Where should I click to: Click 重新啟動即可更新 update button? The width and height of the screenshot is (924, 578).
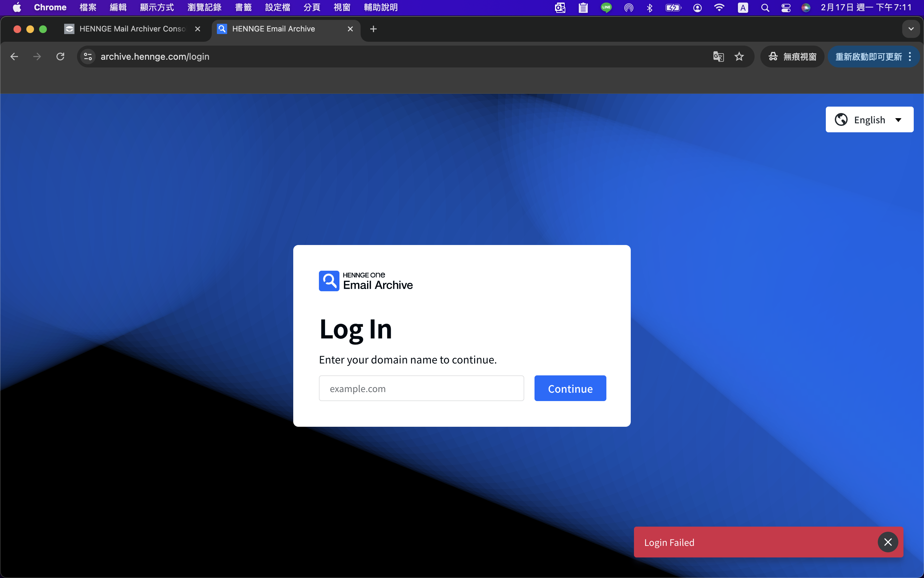tap(868, 57)
